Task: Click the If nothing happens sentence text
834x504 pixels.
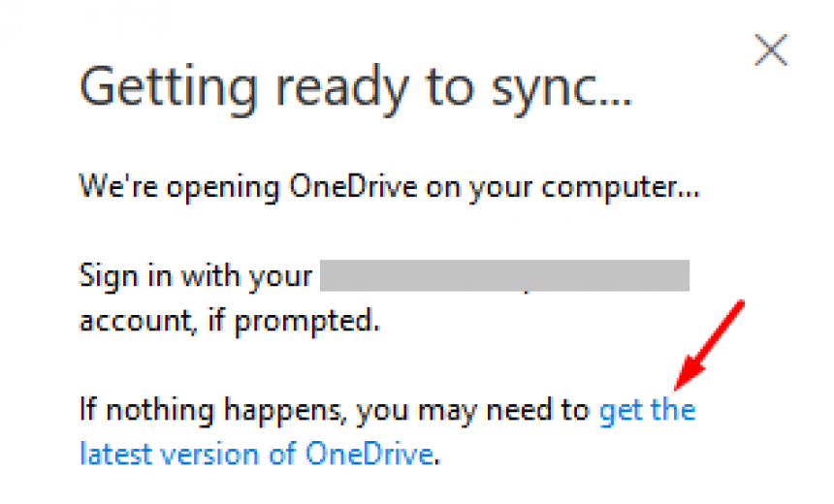Action: tap(334, 411)
